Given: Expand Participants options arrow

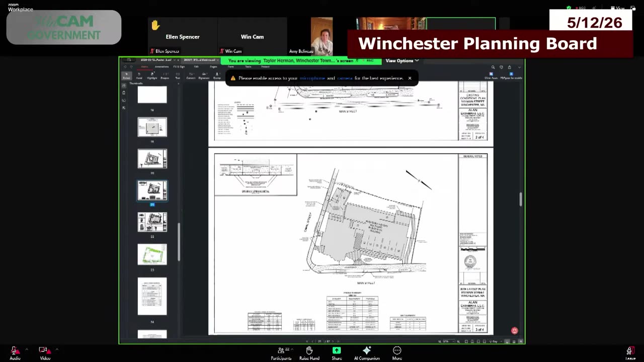Looking at the screenshot, I should coord(292,349).
